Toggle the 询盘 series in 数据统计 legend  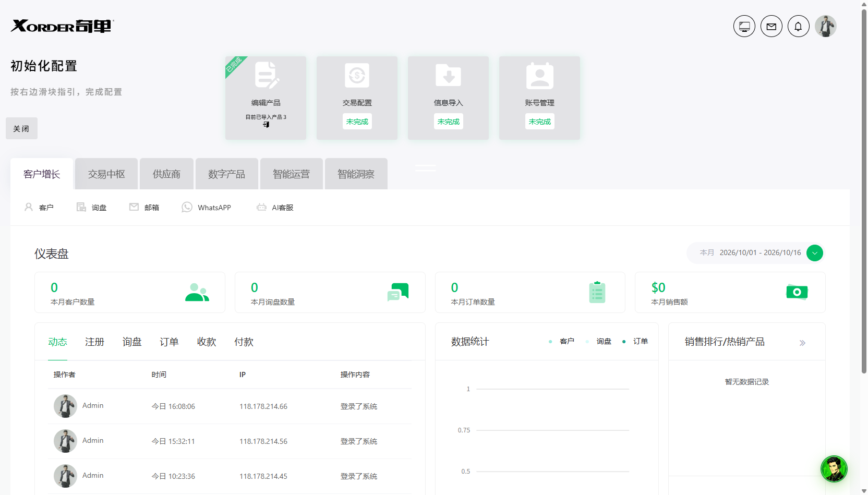tap(599, 342)
